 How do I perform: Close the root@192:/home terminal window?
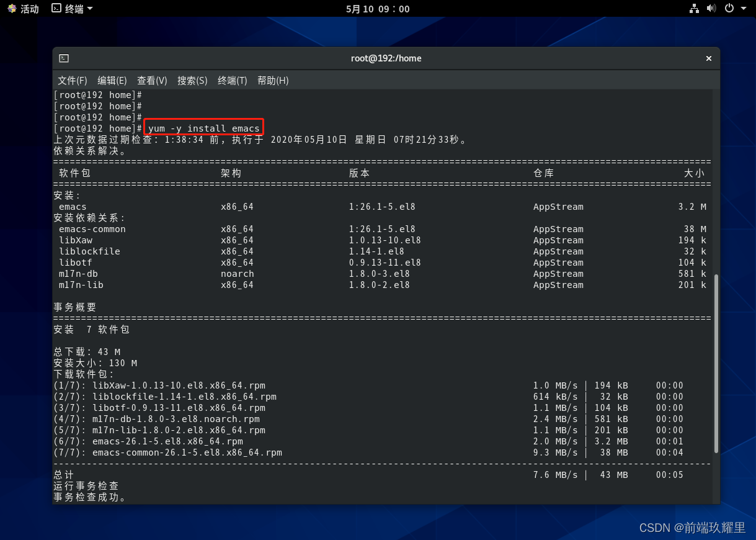(x=709, y=58)
